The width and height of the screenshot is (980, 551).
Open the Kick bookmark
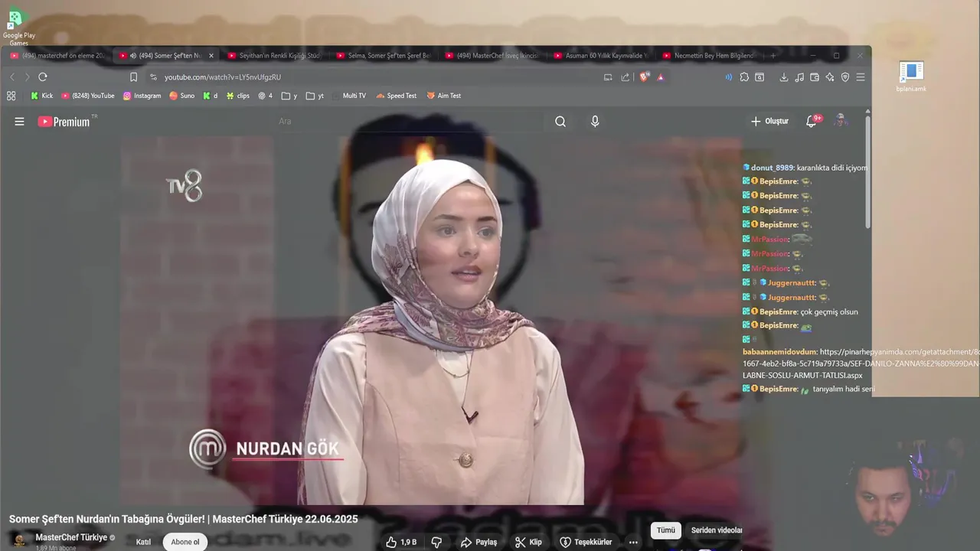point(41,96)
